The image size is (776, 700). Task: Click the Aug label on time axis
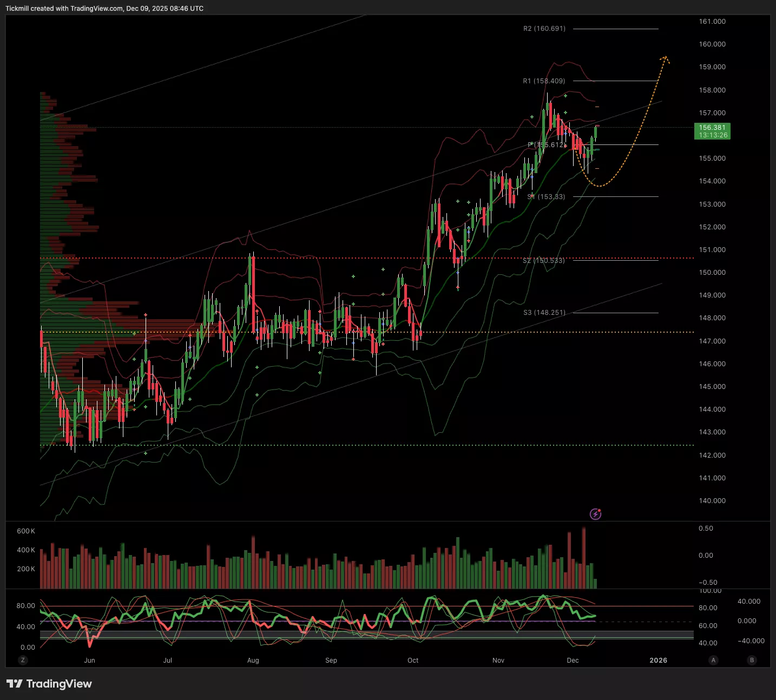(253, 661)
